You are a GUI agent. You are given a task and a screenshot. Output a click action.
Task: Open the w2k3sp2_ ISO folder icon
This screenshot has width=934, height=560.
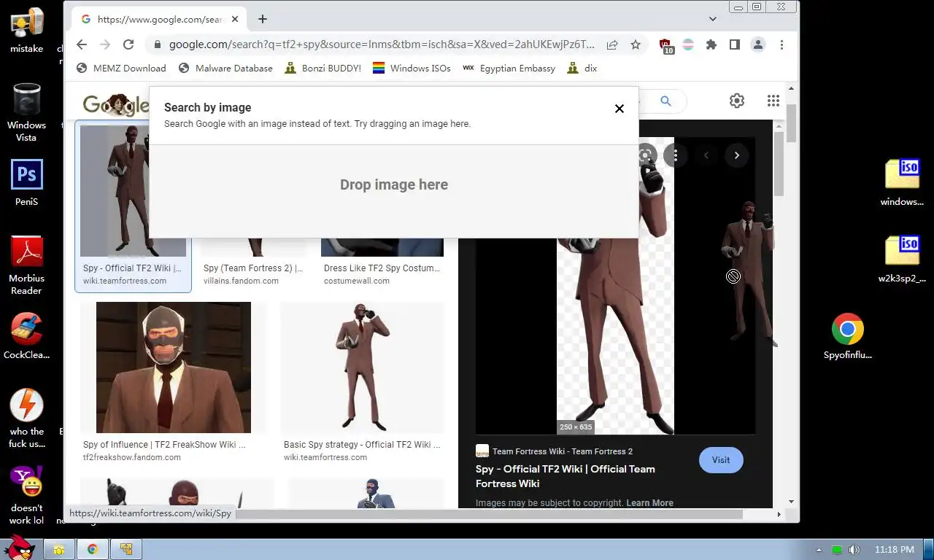902,259
